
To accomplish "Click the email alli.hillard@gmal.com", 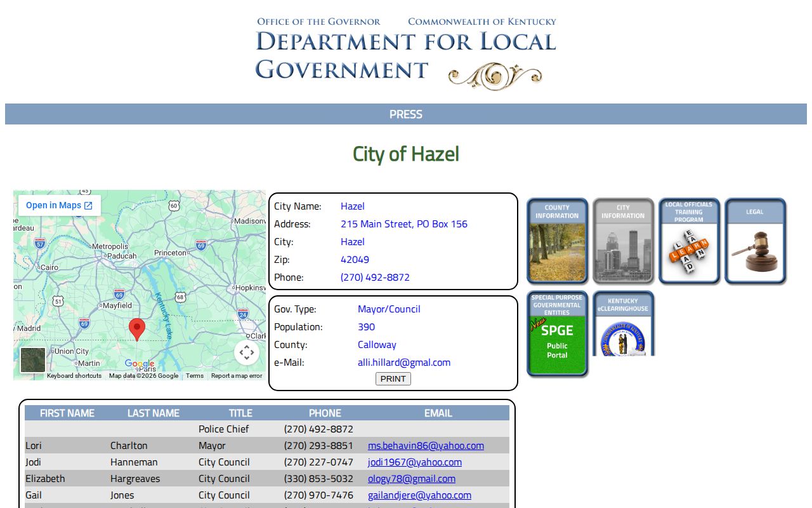I will 404,363.
